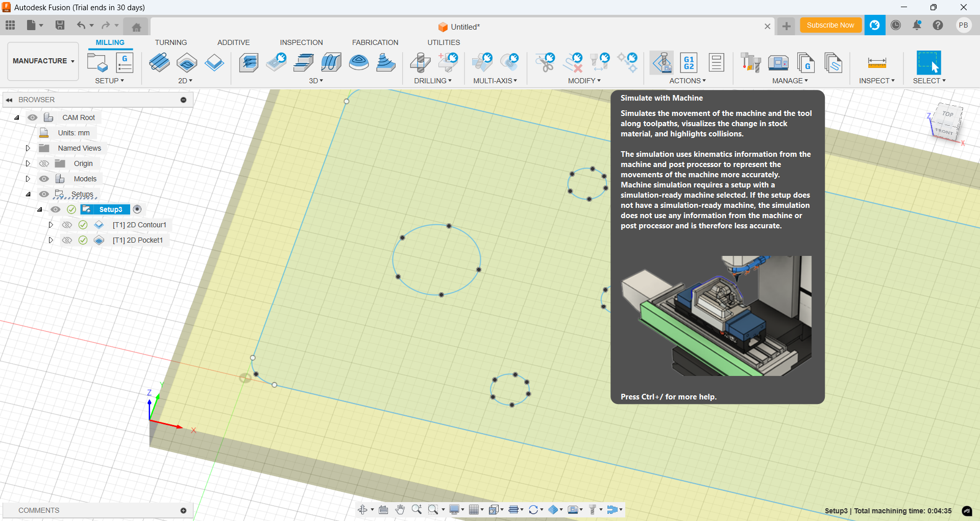Viewport: 980px width, 521px height.
Task: Click the Measure ruler icon
Action: (x=877, y=63)
